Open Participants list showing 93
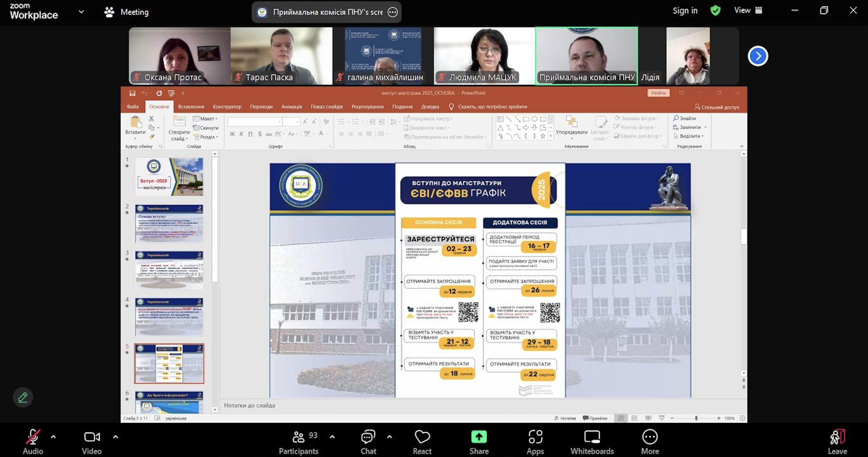 pos(299,437)
